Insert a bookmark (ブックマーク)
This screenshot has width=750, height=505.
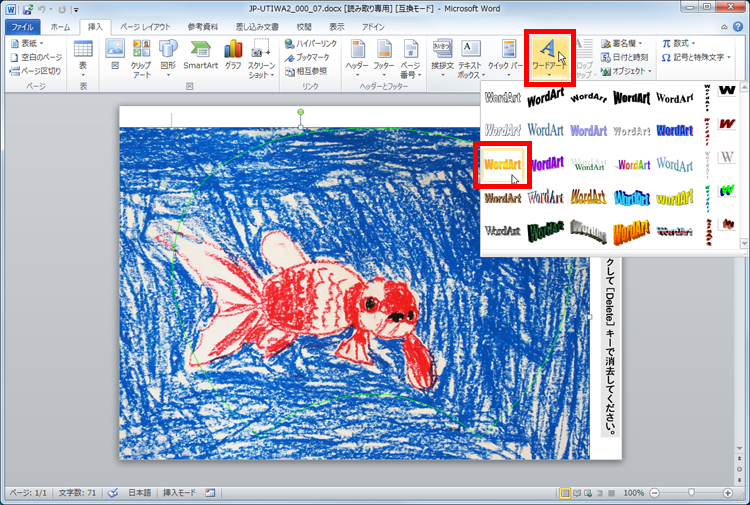307,57
